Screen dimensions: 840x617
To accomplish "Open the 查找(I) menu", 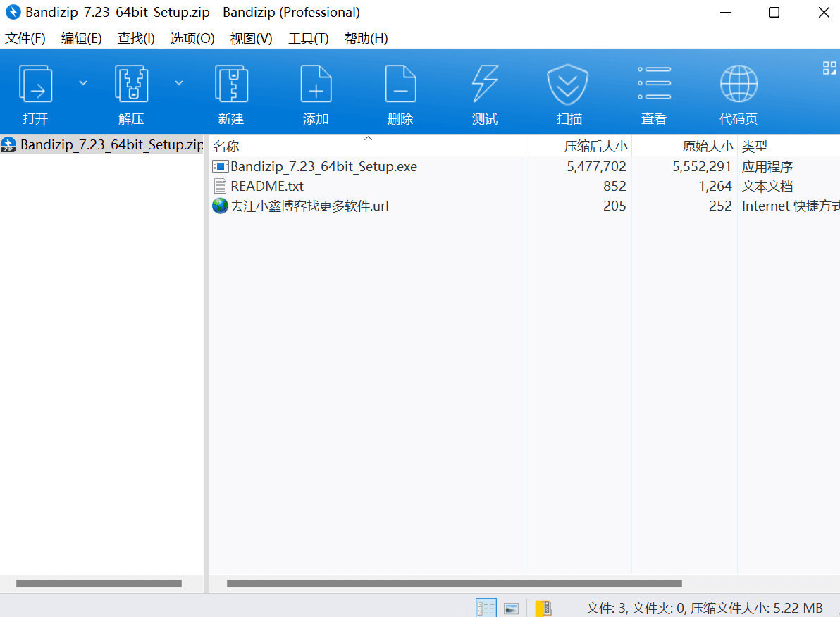I will point(136,39).
